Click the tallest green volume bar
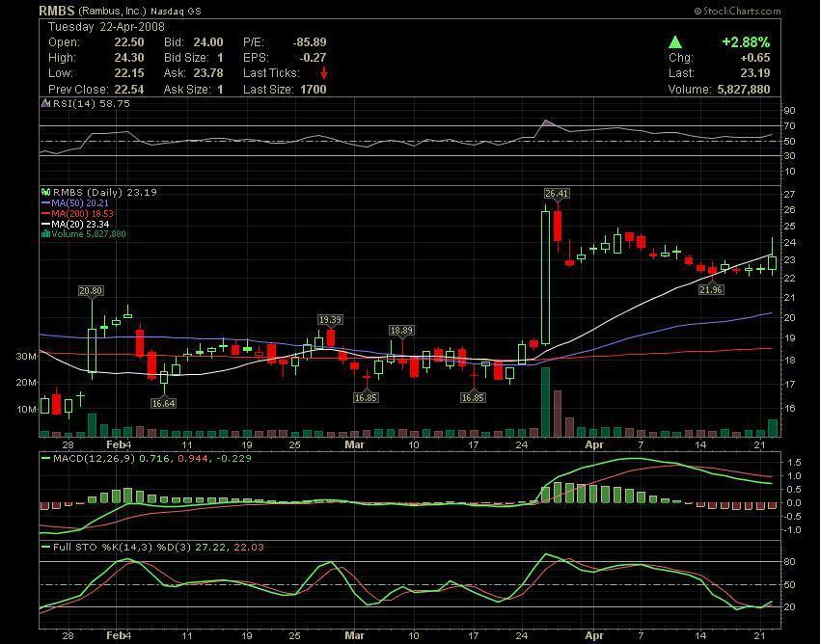Screen dimensions: 820x644 545,401
